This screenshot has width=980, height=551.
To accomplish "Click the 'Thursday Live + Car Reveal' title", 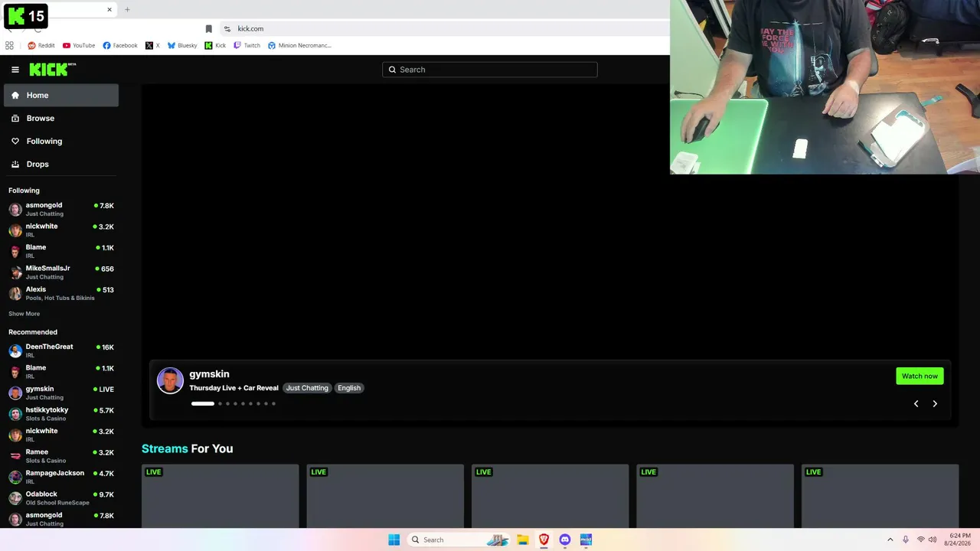I will click(x=234, y=388).
